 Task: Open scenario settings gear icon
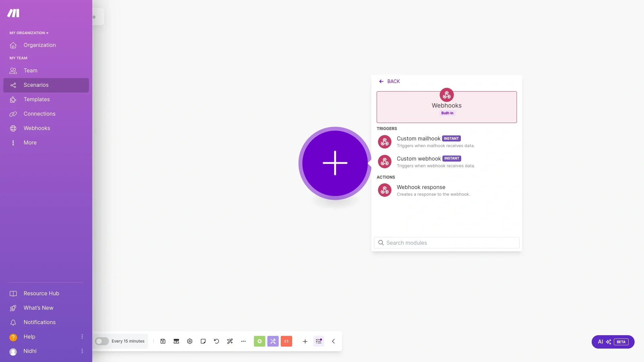coord(190,341)
